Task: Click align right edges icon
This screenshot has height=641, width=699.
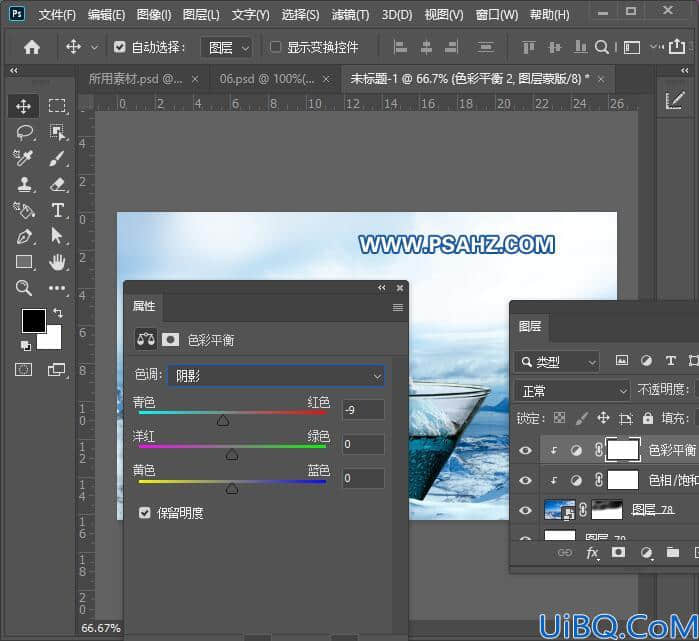Action: pyautogui.click(x=452, y=47)
